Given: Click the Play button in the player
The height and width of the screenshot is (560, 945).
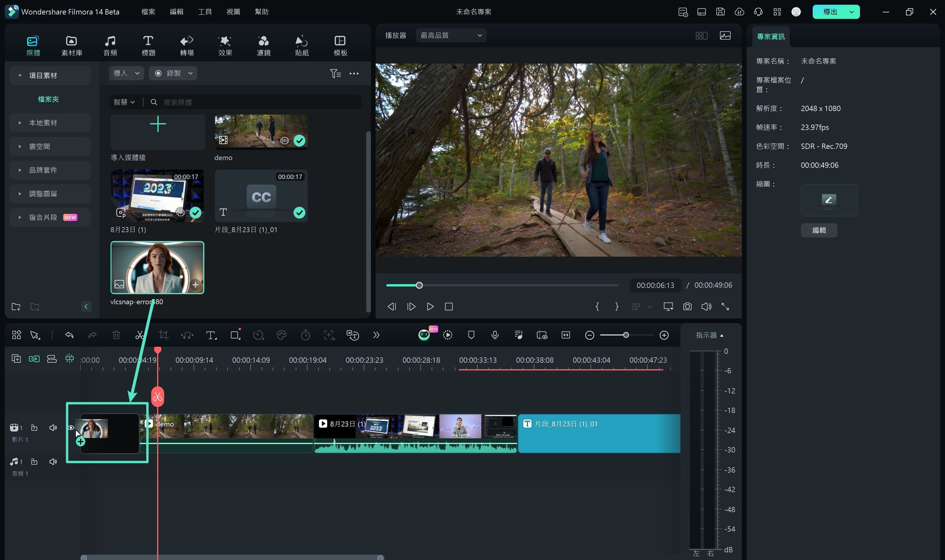Looking at the screenshot, I should click(430, 306).
